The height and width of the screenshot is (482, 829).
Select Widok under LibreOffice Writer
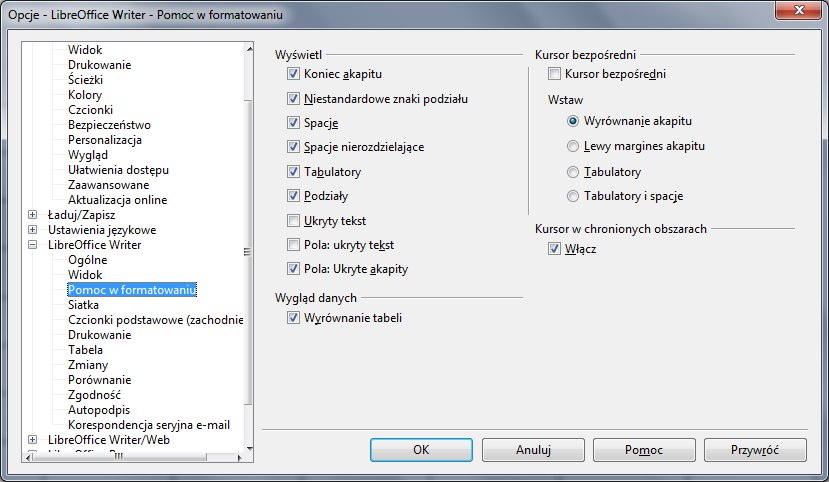tap(85, 275)
